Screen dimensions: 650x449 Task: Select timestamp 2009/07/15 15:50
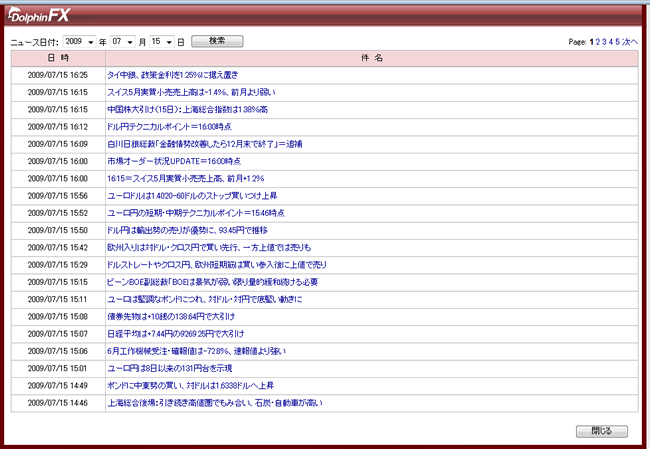pyautogui.click(x=58, y=230)
